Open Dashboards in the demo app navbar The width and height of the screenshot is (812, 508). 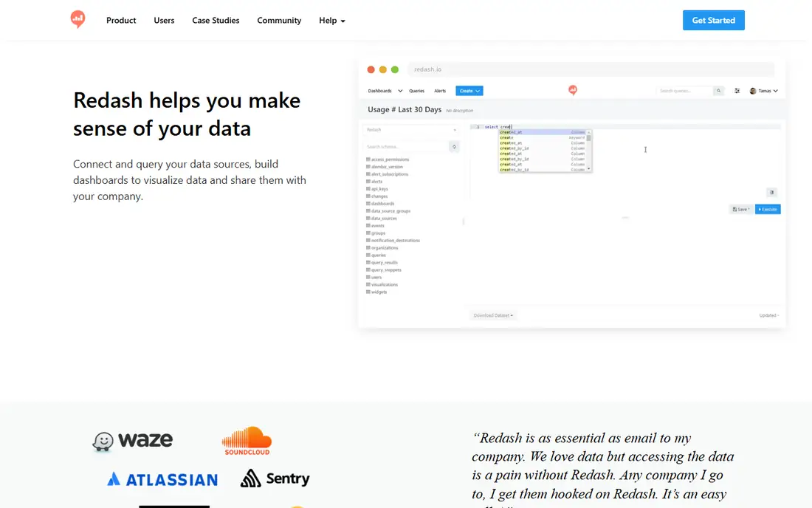[379, 91]
